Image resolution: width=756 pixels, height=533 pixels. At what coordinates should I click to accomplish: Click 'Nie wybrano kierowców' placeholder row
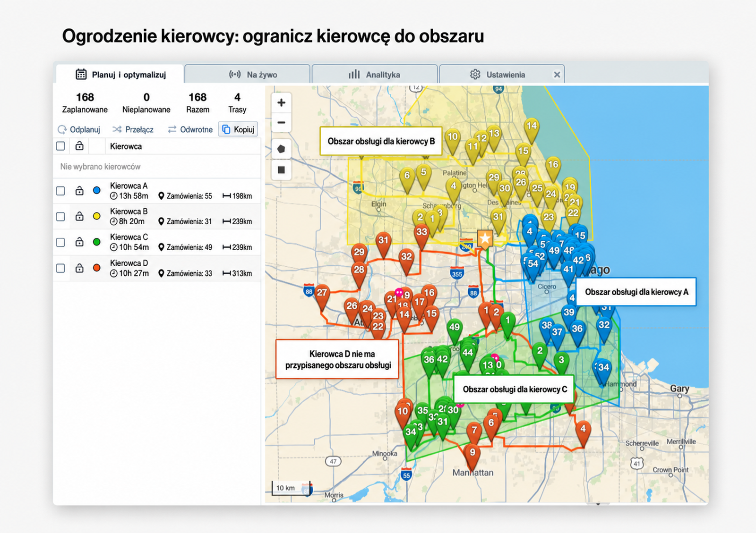[157, 167]
